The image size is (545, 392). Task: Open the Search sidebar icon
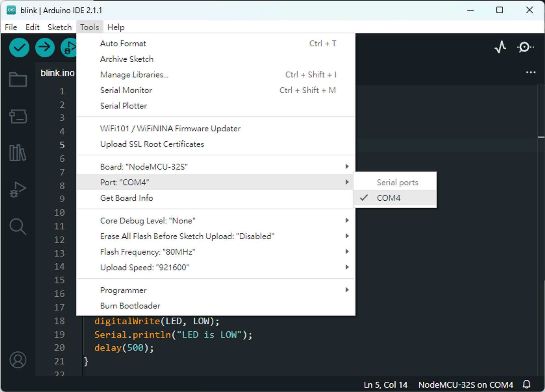click(18, 227)
